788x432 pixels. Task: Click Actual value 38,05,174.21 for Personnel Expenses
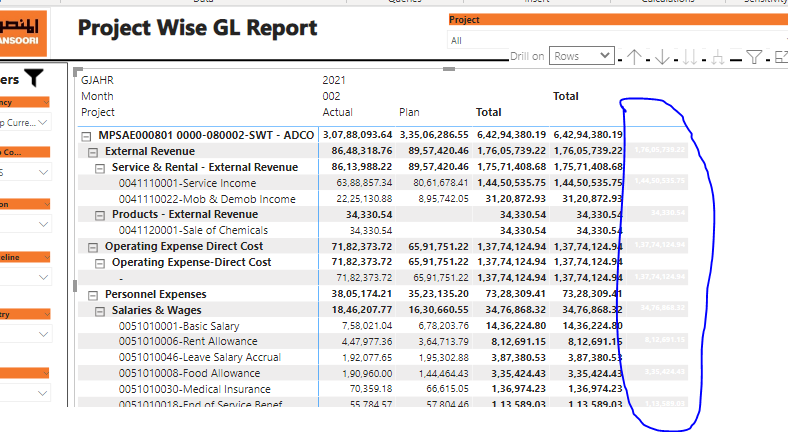[362, 294]
